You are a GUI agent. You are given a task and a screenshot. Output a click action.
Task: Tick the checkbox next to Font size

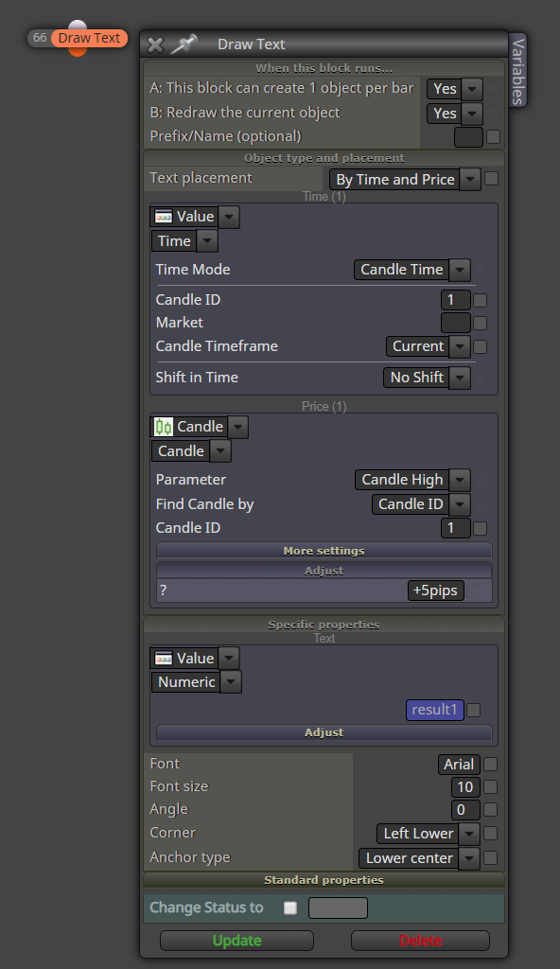click(x=491, y=786)
